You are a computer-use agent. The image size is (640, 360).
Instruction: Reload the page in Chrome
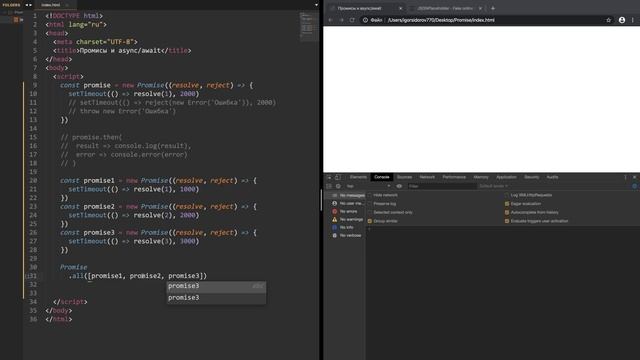click(x=352, y=20)
